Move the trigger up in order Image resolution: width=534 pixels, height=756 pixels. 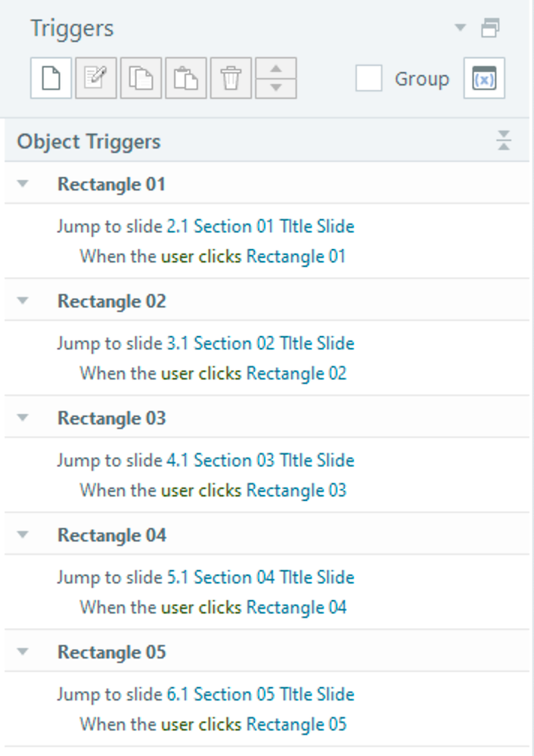point(276,69)
